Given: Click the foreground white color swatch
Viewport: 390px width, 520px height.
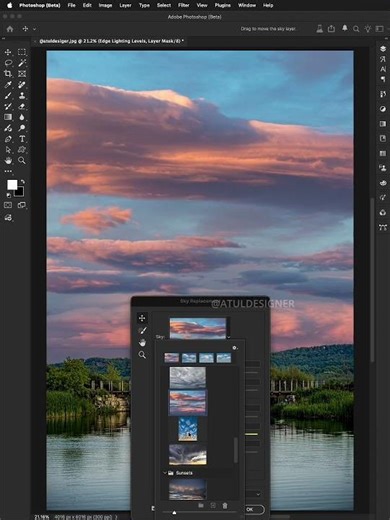Looking at the screenshot, I should click(12, 185).
